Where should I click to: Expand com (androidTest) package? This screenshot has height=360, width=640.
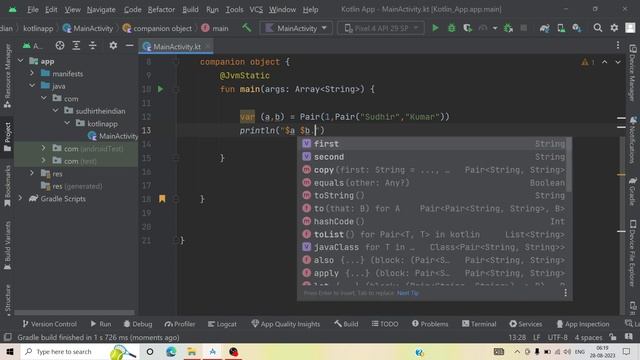[x=44, y=149]
